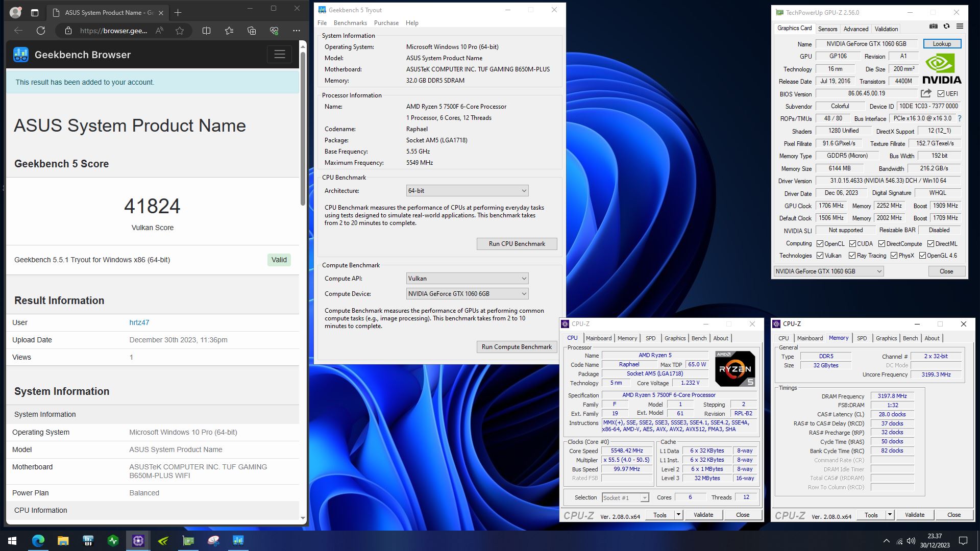The image size is (980, 551).
Task: Open the Snipping Tool taskbar icon
Action: tap(213, 541)
